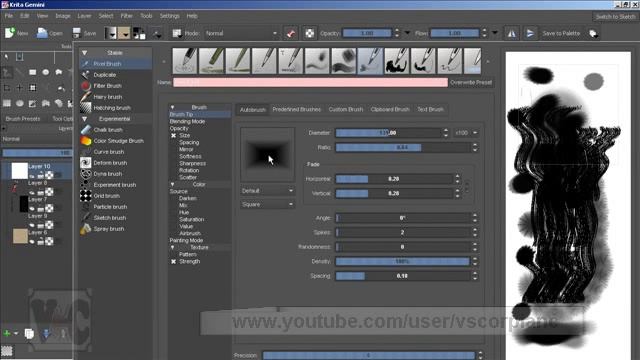The width and height of the screenshot is (640, 360).
Task: Open the Default mask type dropdown
Action: [267, 191]
